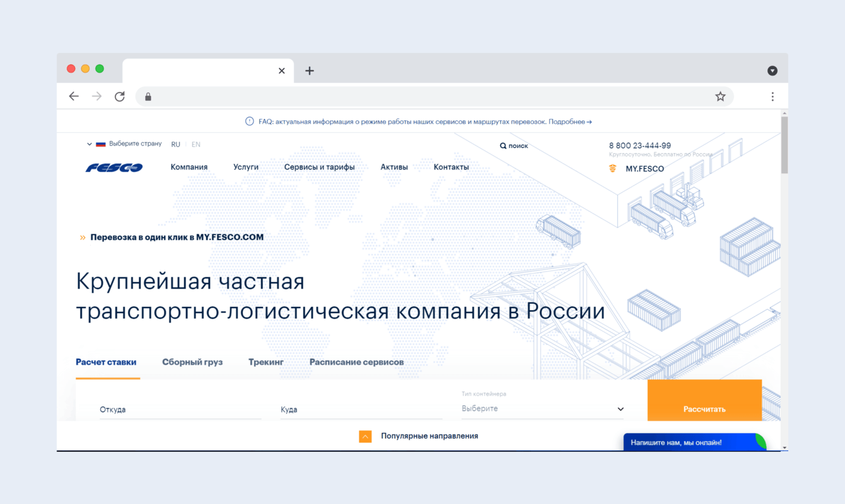Bookmark the page via the star icon

(720, 96)
